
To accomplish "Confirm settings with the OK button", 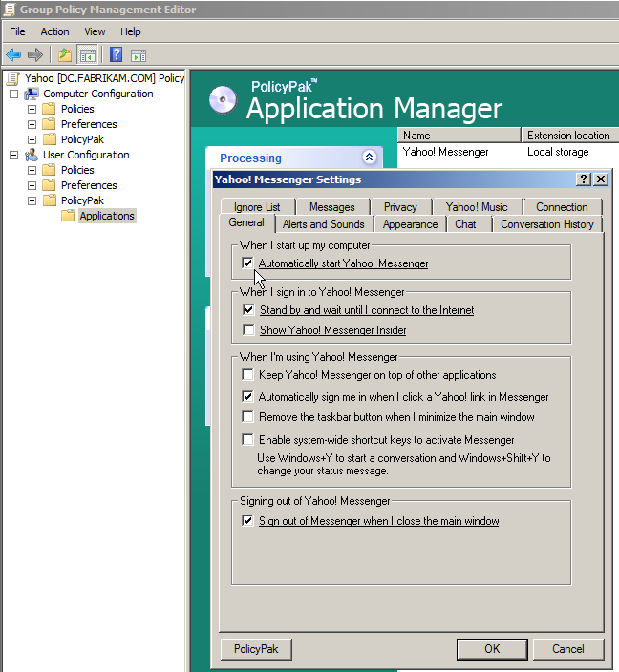I will pos(492,649).
